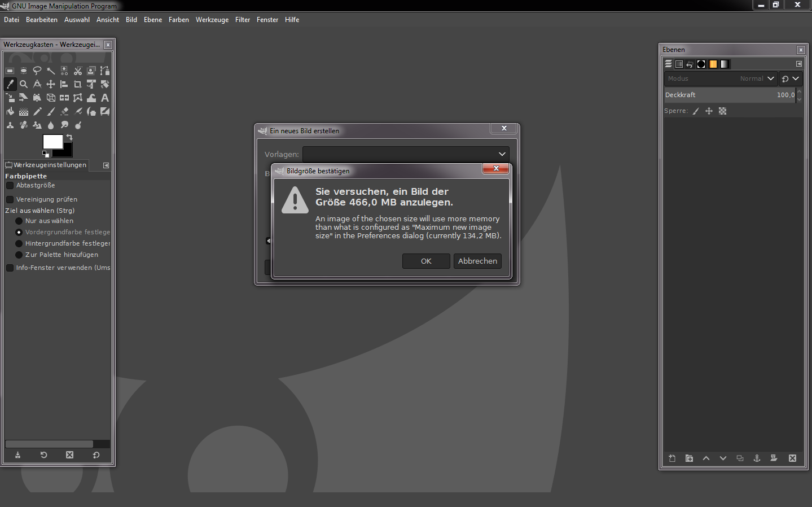Select the Blur/Sharpen droplet tool

click(51, 125)
